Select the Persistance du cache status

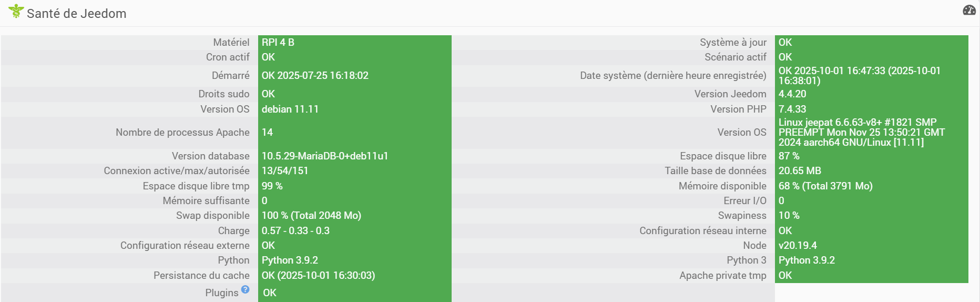coord(318,276)
